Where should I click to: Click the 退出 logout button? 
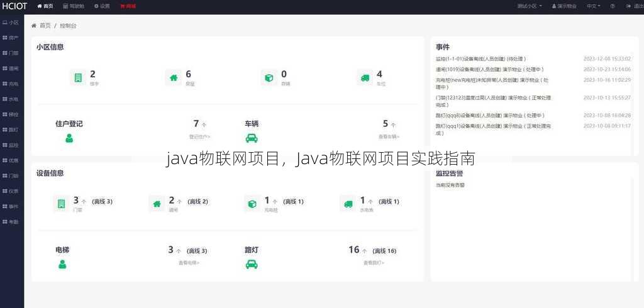coord(635,6)
